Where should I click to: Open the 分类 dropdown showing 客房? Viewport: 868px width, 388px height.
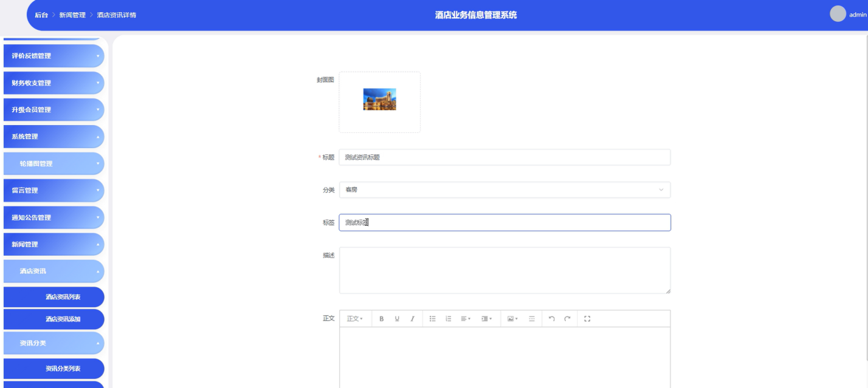505,190
